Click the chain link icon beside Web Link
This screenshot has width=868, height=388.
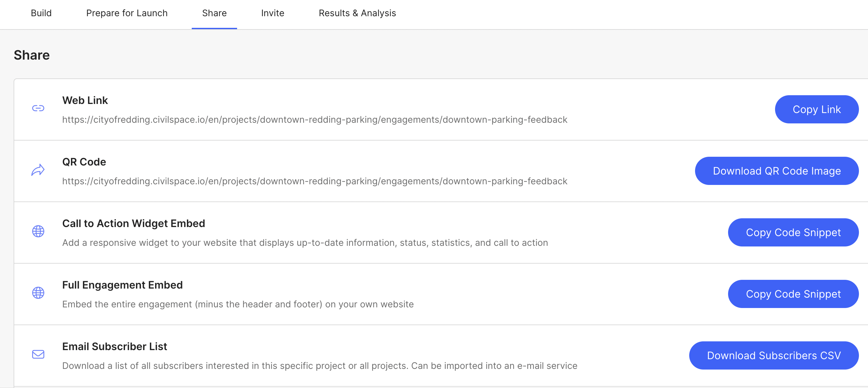(x=38, y=108)
